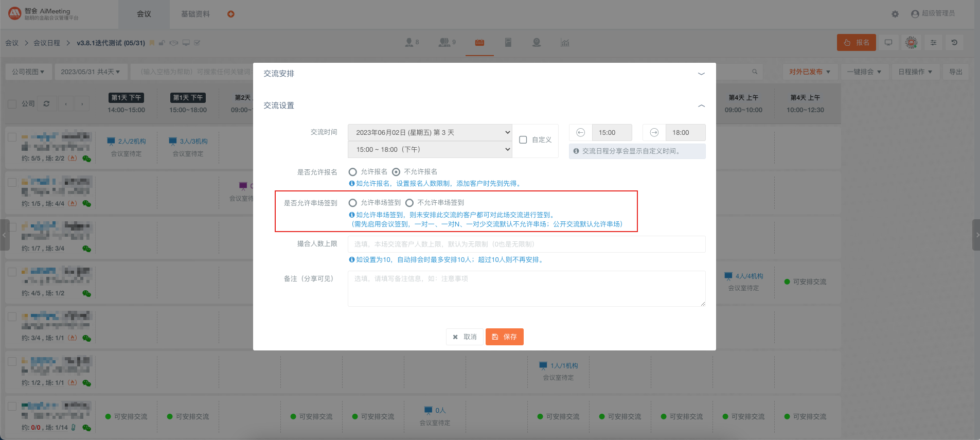Click the 撮合人数上限 input field
Image resolution: width=980 pixels, height=440 pixels.
pos(526,244)
